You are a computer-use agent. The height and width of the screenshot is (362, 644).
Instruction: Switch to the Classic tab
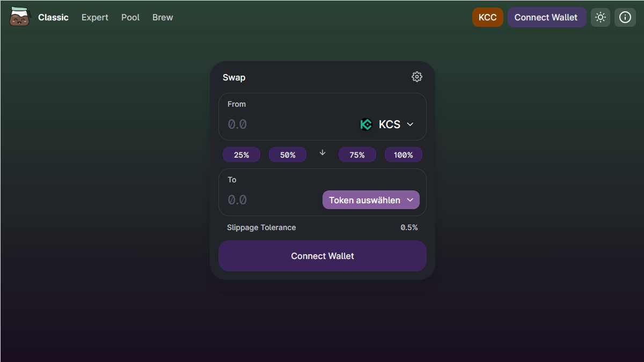53,17
